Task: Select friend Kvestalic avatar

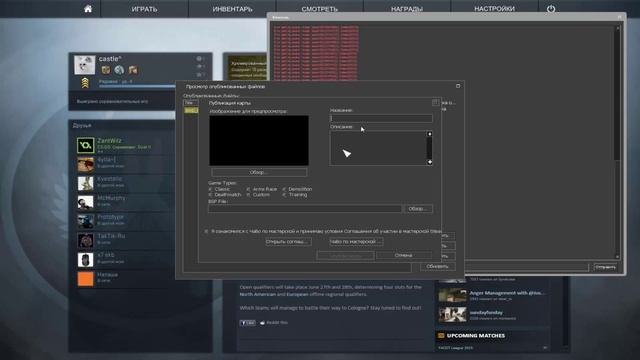Action: (x=86, y=183)
